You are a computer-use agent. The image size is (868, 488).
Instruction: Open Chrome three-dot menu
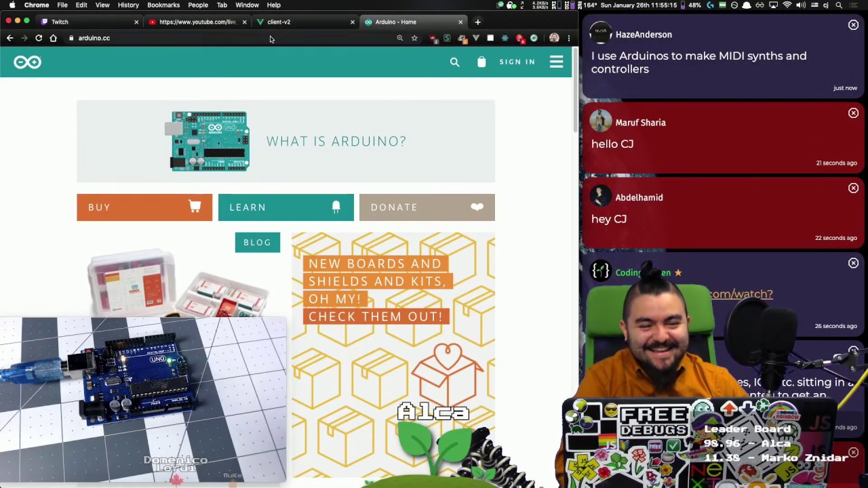(x=568, y=38)
